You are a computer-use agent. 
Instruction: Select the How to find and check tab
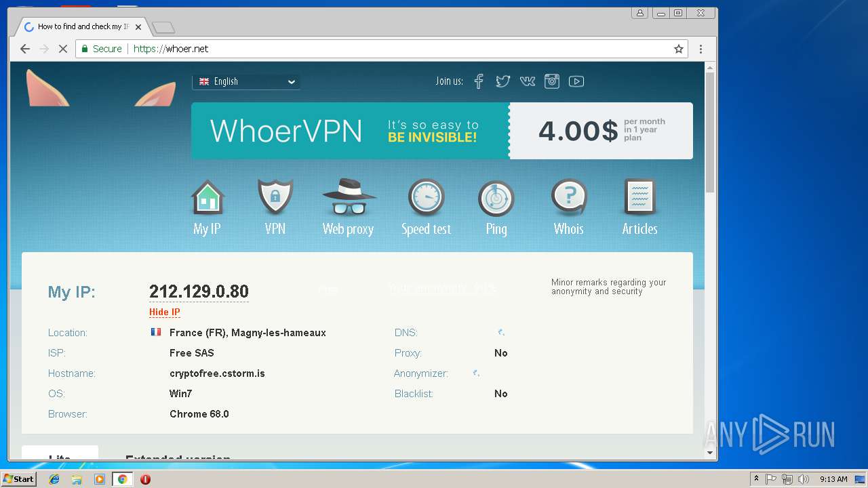point(81,27)
